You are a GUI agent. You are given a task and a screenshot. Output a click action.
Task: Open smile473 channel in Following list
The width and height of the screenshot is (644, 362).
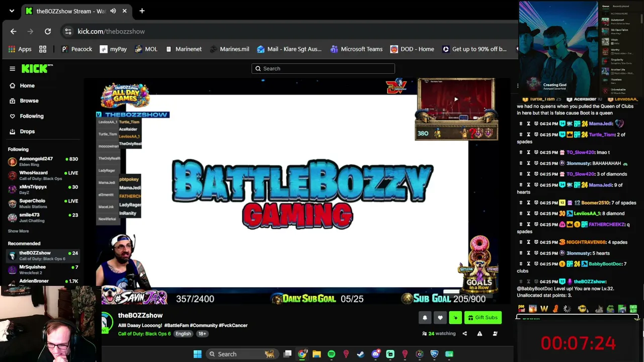(x=43, y=218)
